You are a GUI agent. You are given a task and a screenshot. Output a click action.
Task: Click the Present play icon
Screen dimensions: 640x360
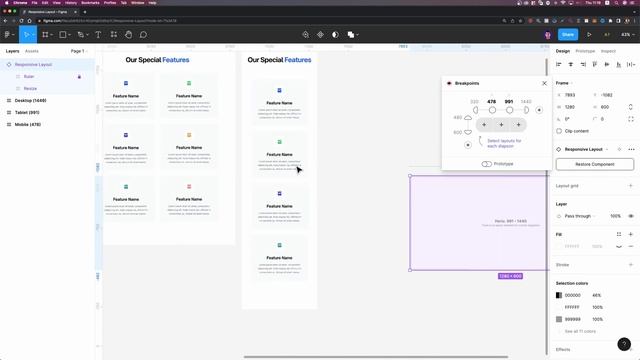[x=589, y=35]
